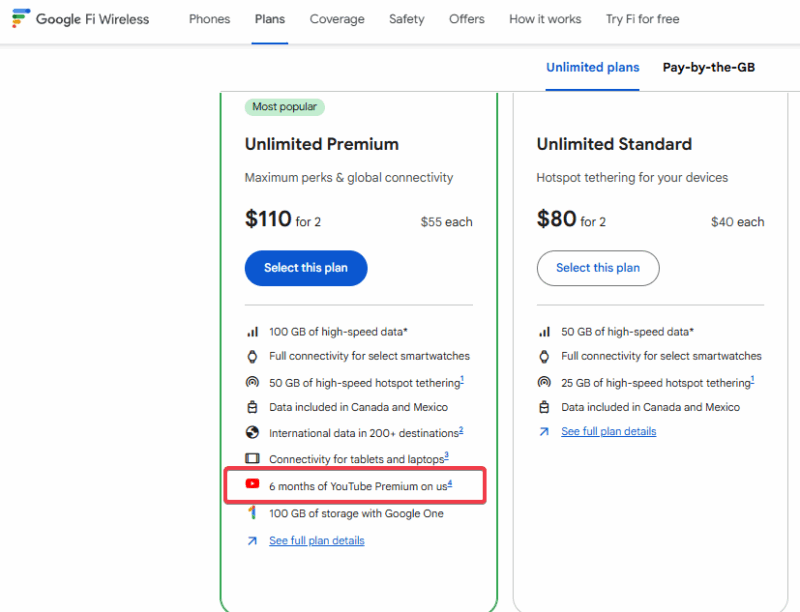Select the Unlimited plans tab
Image resolution: width=800 pixels, height=612 pixels.
pos(592,67)
